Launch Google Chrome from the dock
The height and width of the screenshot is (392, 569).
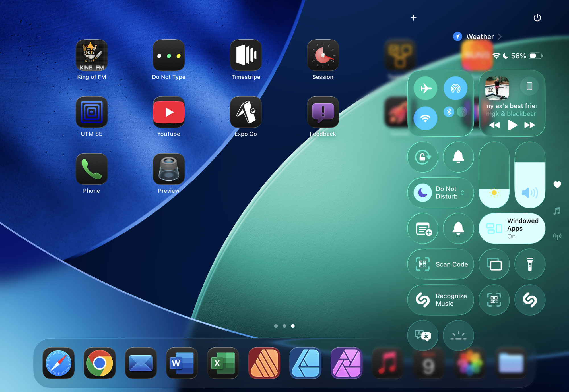[100, 363]
